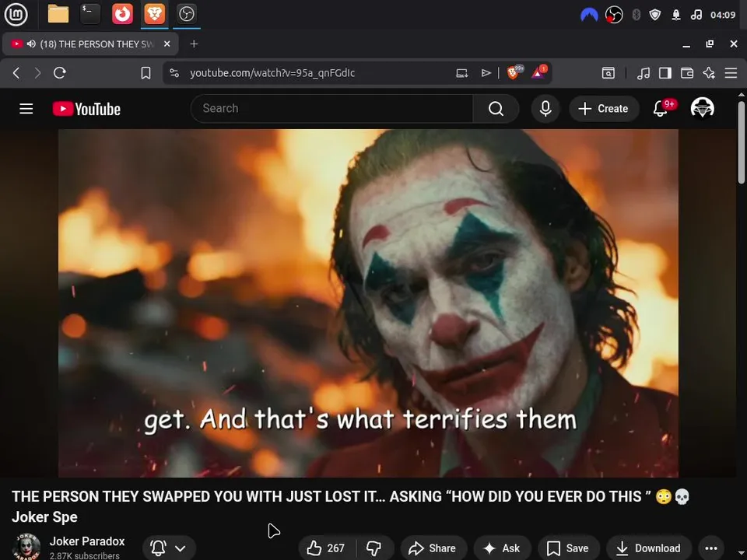Screen dimensions: 747x560
Task: Open Brave Wallet icon
Action: point(687,73)
